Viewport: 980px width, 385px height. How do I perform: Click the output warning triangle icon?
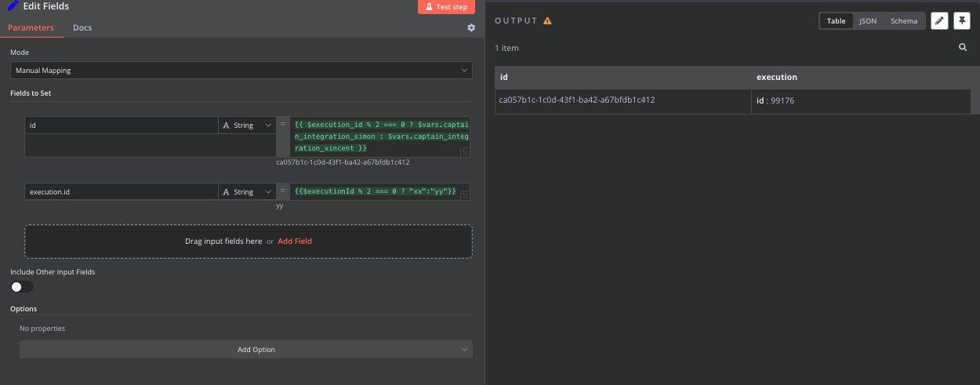coord(547,21)
